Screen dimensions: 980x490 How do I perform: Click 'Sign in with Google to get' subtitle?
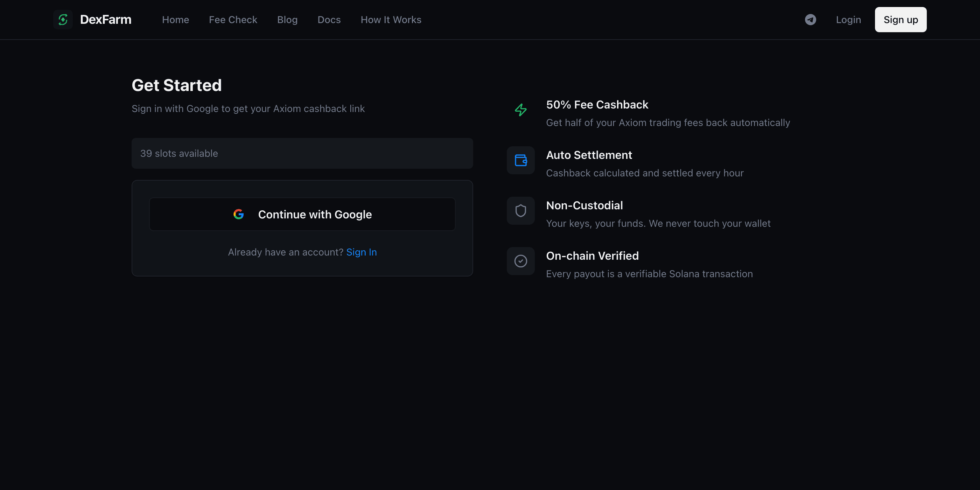pyautogui.click(x=248, y=109)
